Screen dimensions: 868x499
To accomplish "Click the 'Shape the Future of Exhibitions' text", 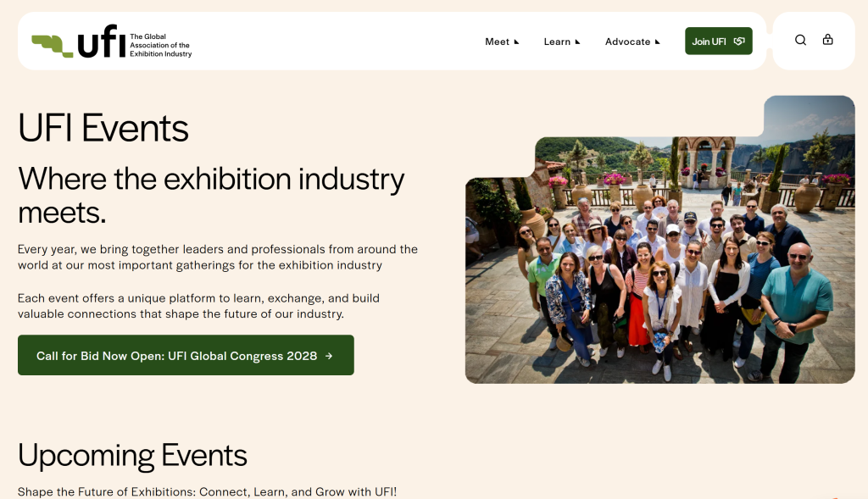I will pyautogui.click(x=207, y=491).
